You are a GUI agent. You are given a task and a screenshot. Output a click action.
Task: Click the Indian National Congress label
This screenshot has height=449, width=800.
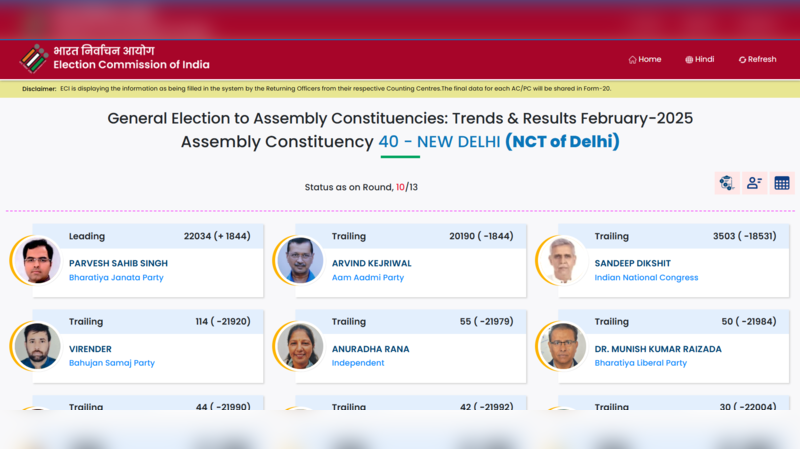pos(646,277)
